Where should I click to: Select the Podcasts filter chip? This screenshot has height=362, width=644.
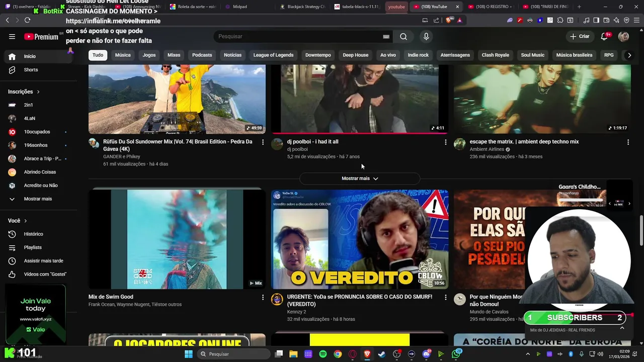tap(202, 55)
